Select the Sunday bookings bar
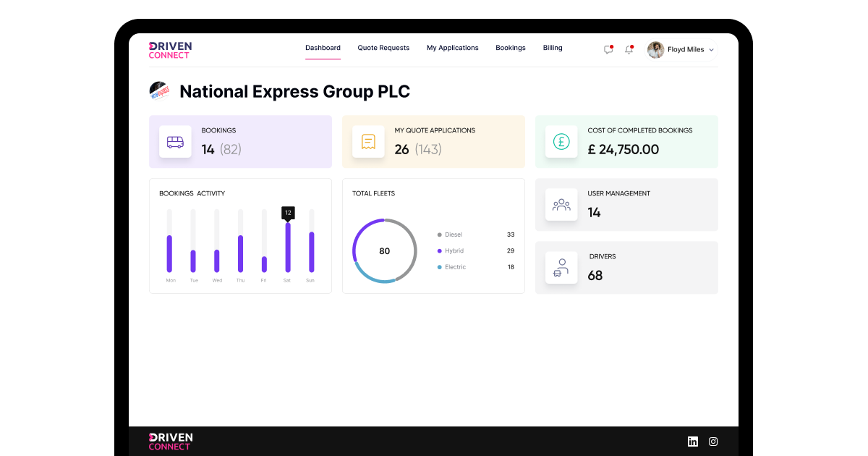 pos(312,252)
